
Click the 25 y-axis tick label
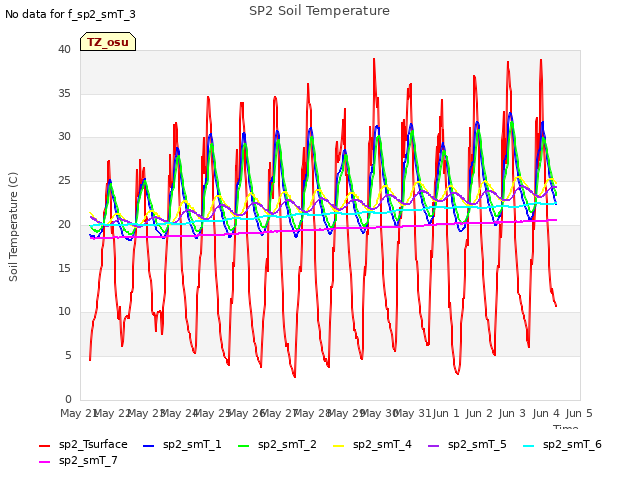(64, 180)
